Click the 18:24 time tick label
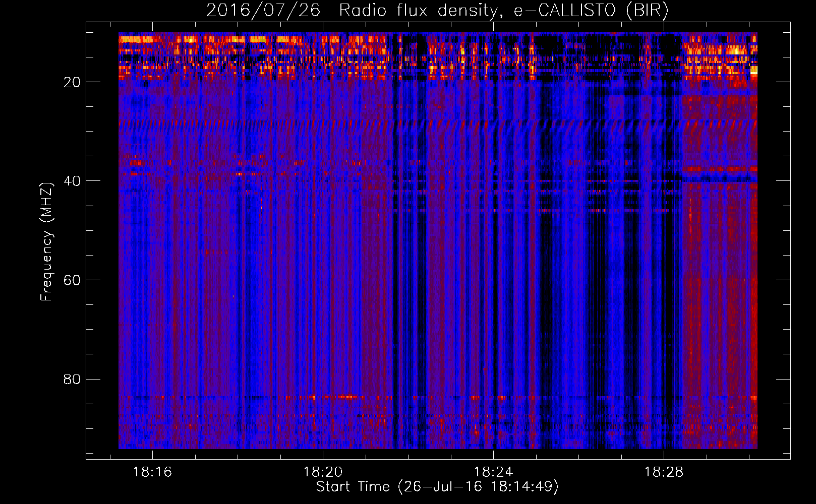The image size is (816, 504). pyautogui.click(x=493, y=472)
